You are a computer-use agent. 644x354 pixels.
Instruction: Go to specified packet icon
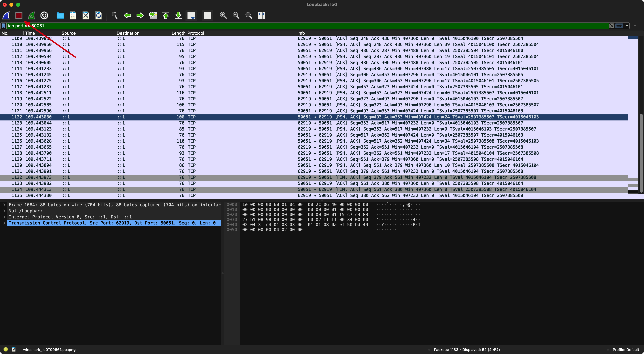[153, 15]
